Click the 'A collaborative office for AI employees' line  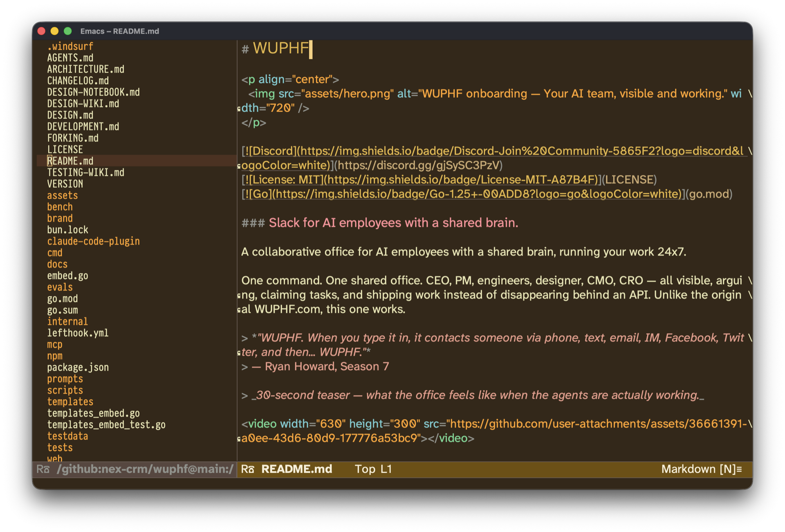(464, 251)
